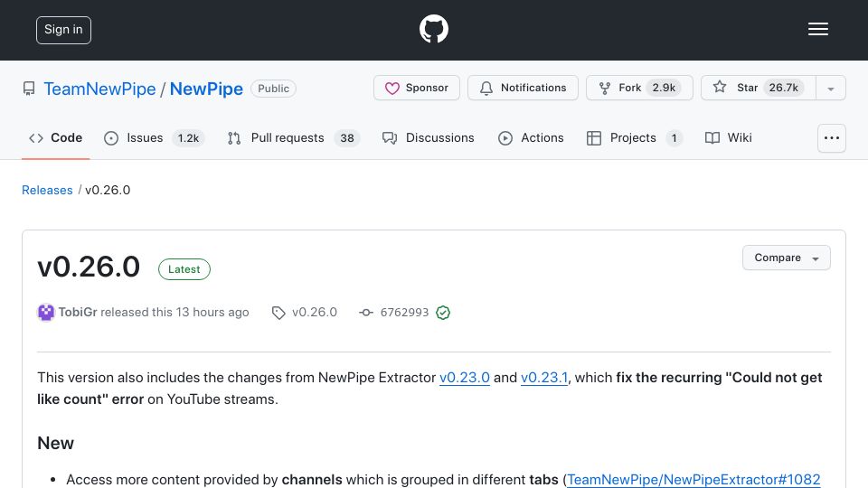Click the 1.2k issues counter badge

coord(188,138)
